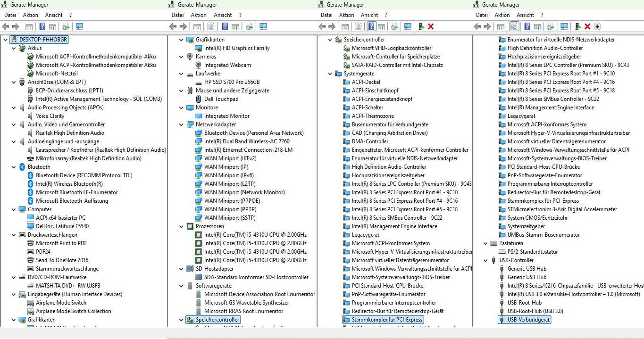
Task: Click the disable device down-arrow toolbar icon
Action: [597, 26]
